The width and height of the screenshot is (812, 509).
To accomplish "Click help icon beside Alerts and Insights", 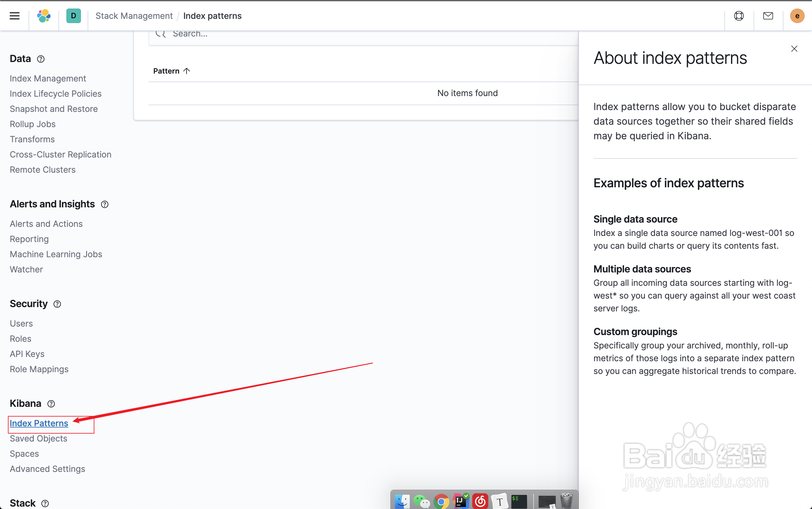I will pos(105,204).
